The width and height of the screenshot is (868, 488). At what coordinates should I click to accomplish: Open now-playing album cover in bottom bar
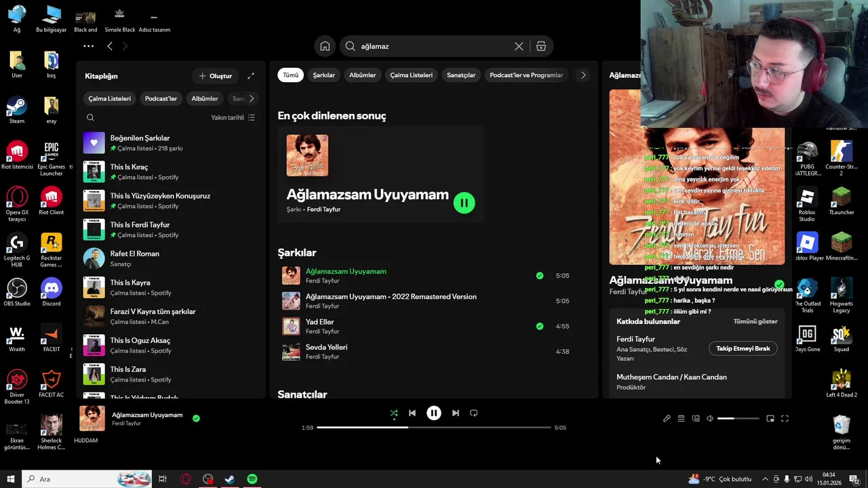(92, 418)
